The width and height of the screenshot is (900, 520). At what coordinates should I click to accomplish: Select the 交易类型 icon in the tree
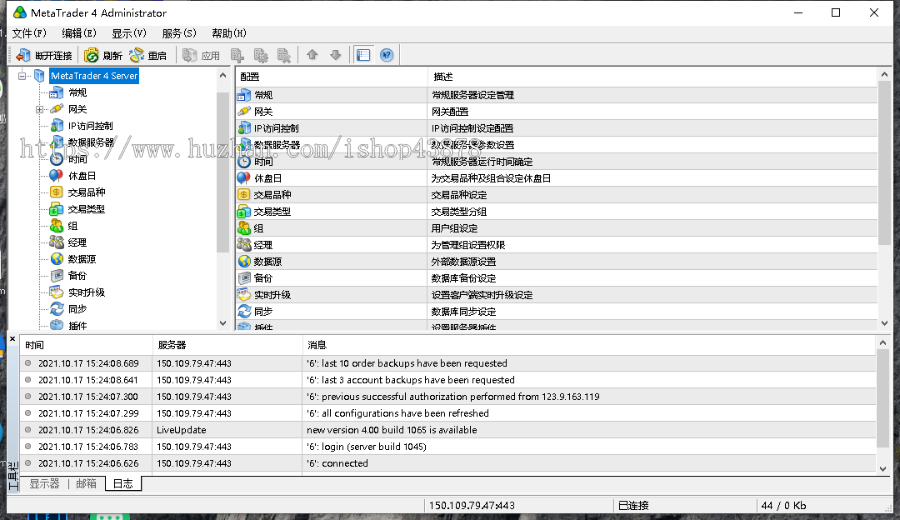pyautogui.click(x=56, y=209)
